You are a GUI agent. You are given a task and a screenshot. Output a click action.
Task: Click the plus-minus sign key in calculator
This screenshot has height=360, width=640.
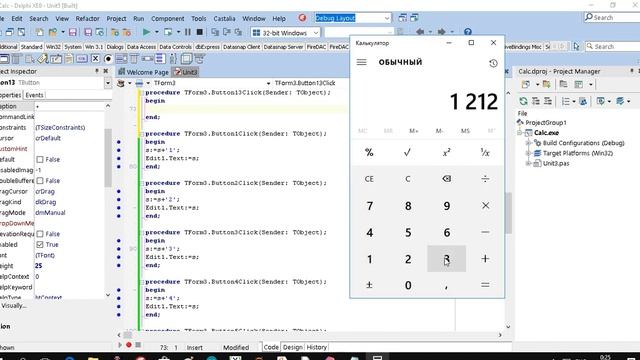tap(369, 285)
